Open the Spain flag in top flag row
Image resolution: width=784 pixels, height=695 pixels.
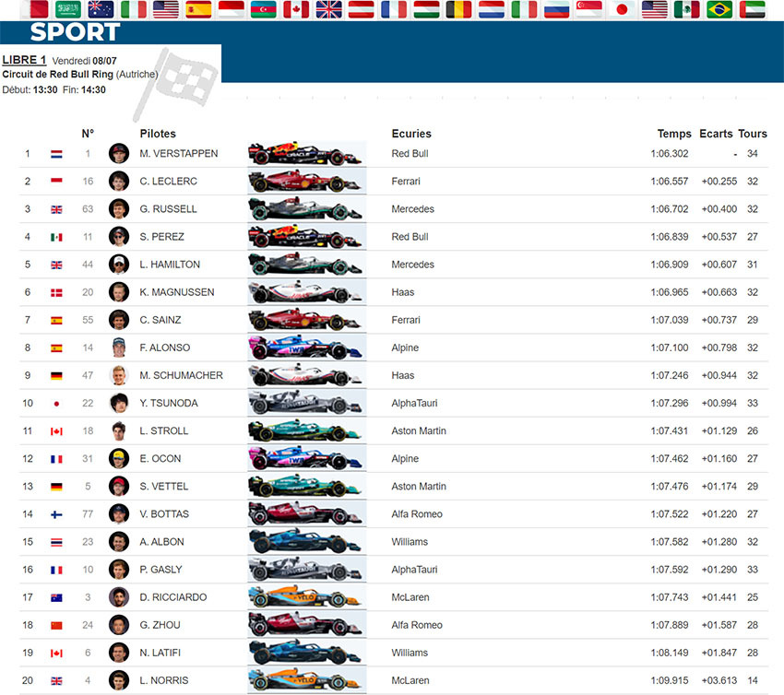(x=198, y=9)
